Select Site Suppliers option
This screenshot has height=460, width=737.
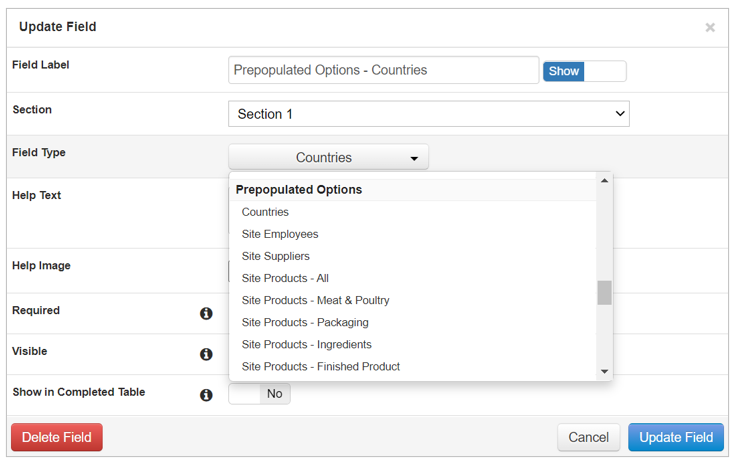click(276, 256)
